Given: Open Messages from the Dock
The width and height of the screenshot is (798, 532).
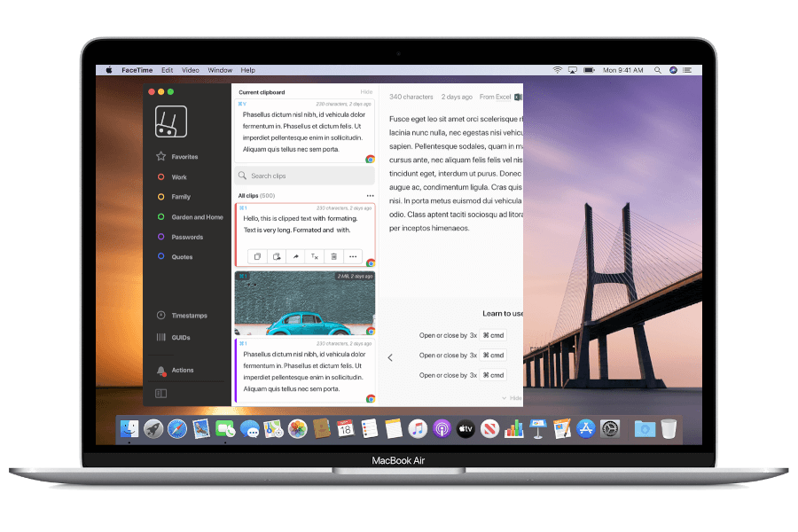Looking at the screenshot, I should pyautogui.click(x=249, y=428).
